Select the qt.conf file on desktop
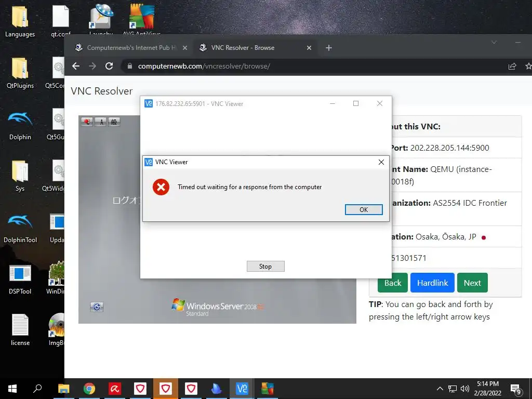The width and height of the screenshot is (532, 399). [x=61, y=20]
